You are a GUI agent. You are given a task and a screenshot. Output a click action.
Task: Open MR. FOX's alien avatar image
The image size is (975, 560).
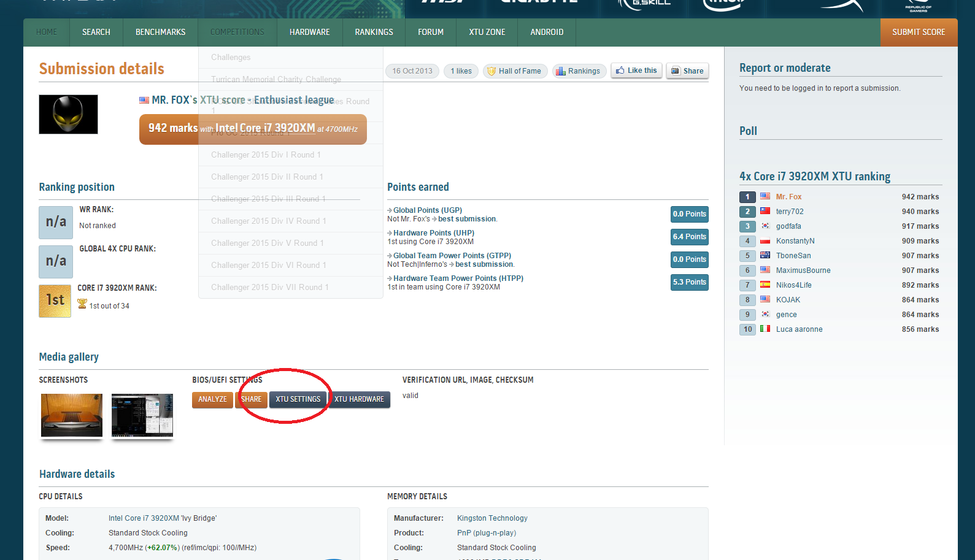[68, 114]
